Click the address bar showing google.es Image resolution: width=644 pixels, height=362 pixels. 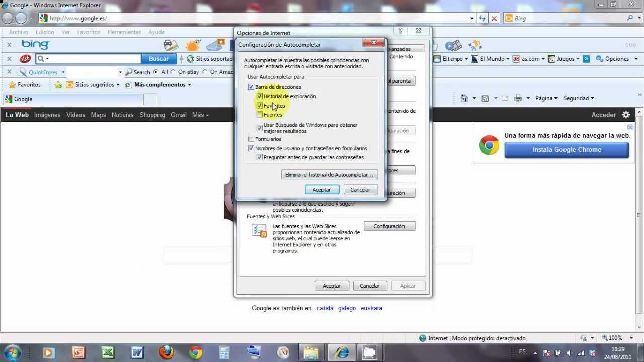click(x=257, y=18)
